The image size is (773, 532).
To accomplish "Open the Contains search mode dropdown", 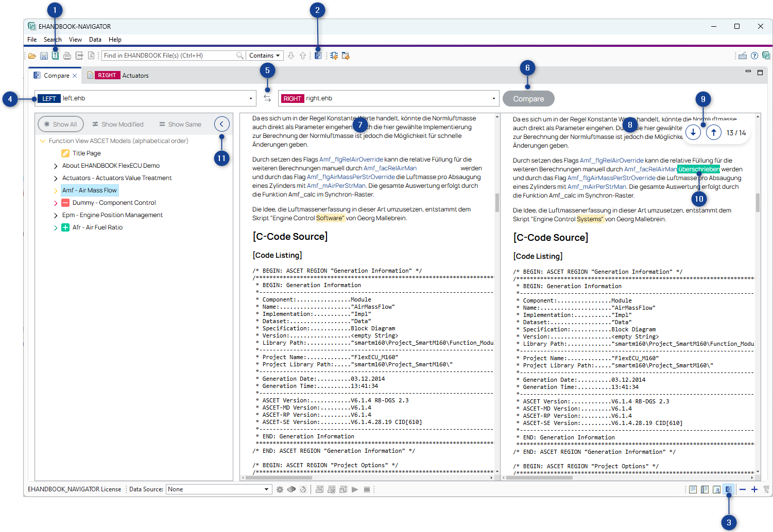I will [x=265, y=56].
